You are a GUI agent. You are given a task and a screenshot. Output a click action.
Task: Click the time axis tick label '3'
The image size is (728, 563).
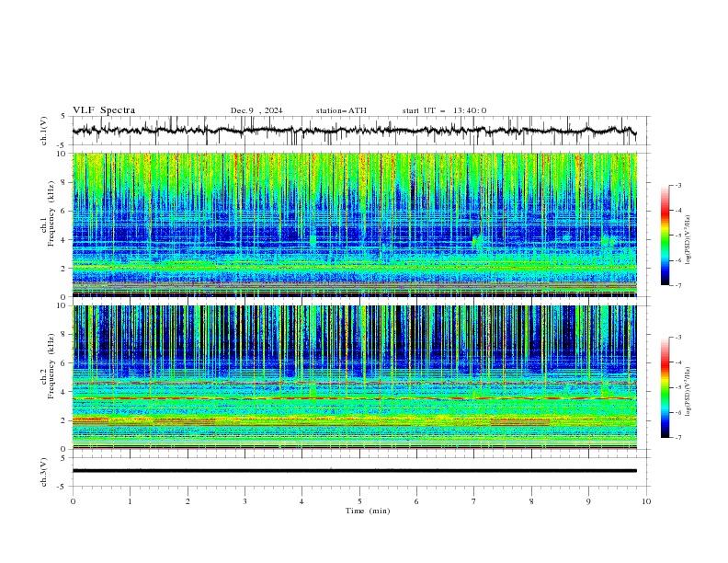coord(245,501)
